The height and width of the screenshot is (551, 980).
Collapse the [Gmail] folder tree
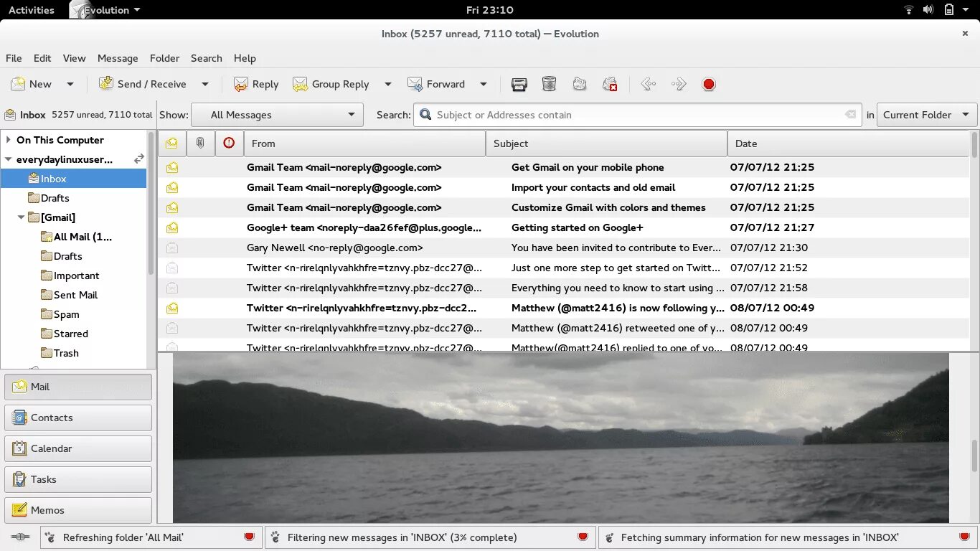point(22,217)
